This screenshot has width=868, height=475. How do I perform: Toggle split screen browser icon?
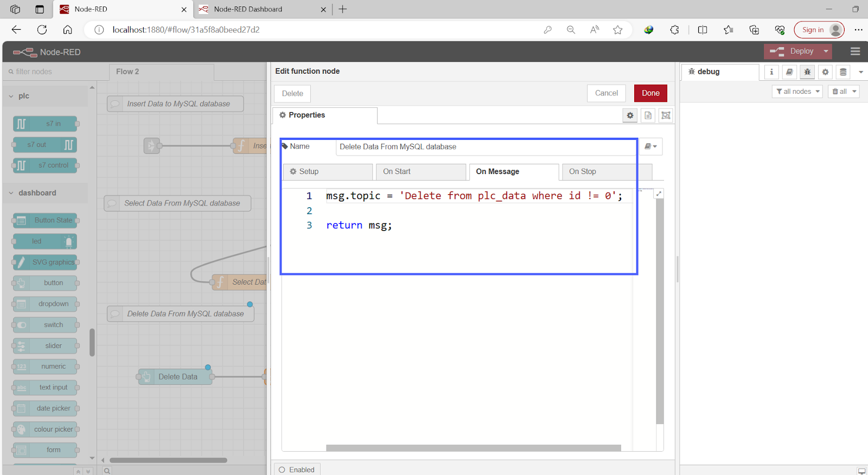pyautogui.click(x=703, y=30)
